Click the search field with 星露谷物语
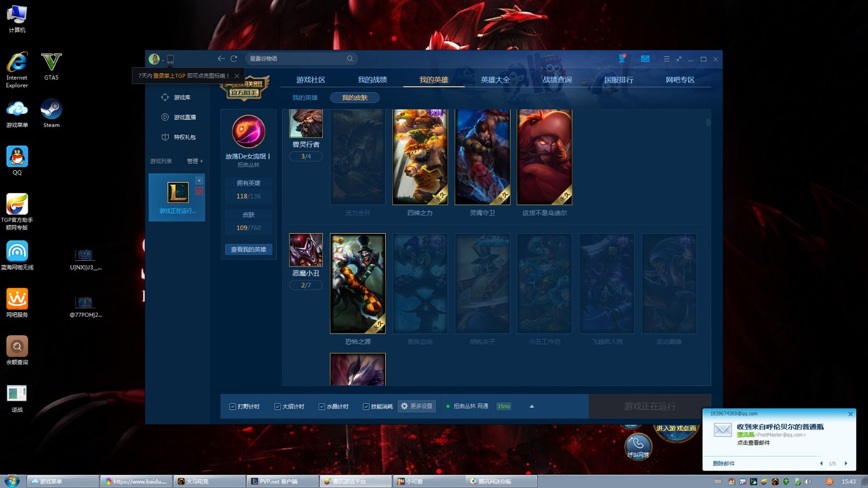 click(296, 59)
